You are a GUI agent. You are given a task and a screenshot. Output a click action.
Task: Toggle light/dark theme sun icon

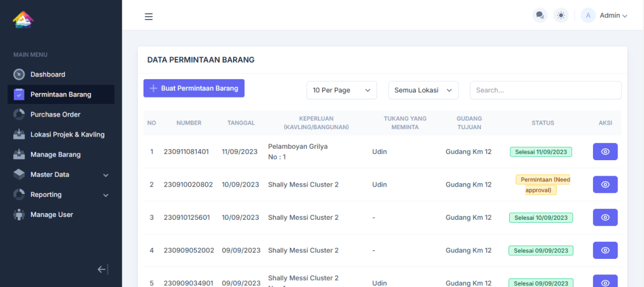click(x=561, y=15)
